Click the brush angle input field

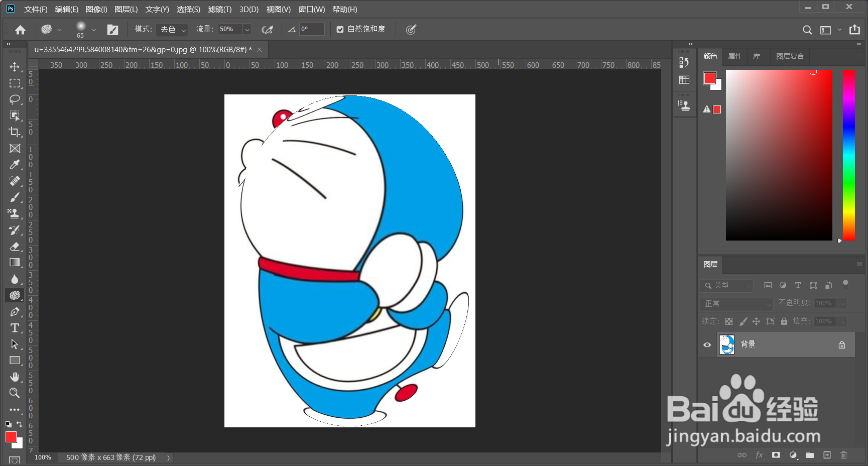312,30
